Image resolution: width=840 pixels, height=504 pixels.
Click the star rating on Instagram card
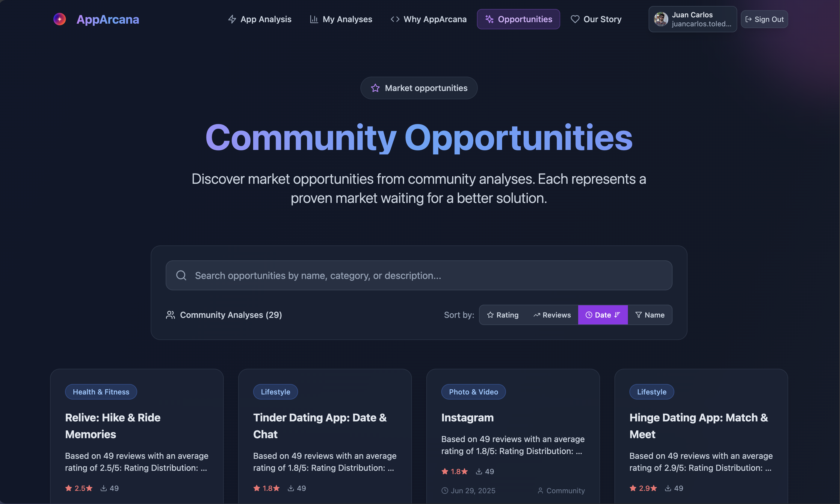pyautogui.click(x=454, y=471)
